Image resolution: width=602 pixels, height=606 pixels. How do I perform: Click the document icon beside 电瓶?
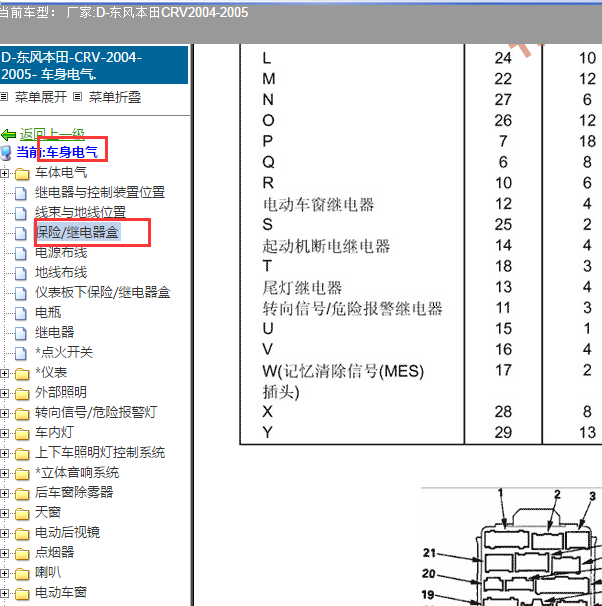[21, 313]
